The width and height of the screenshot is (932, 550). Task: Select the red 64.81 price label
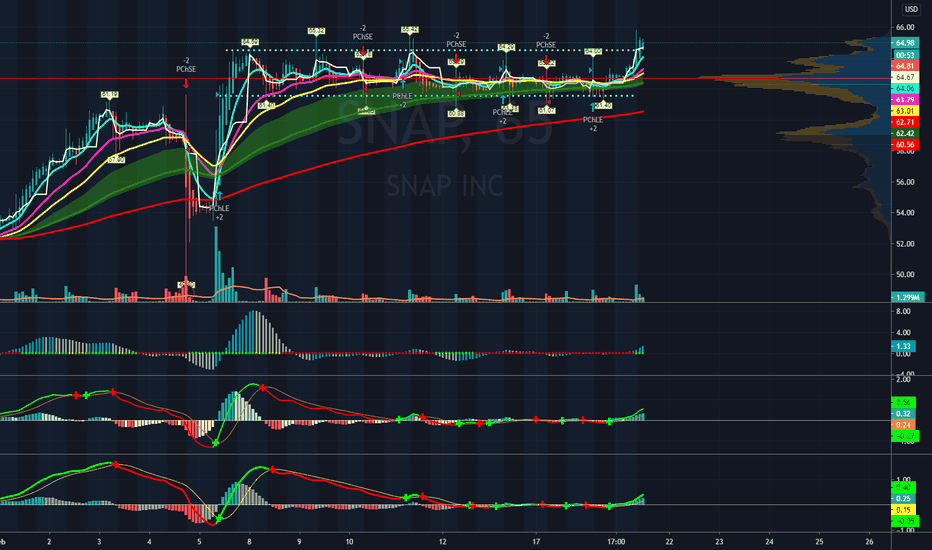tap(905, 66)
